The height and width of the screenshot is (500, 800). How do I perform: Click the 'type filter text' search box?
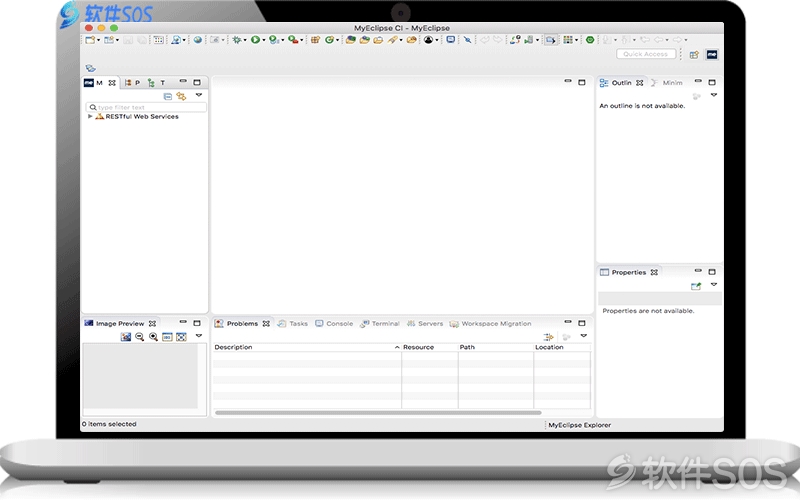(x=146, y=107)
